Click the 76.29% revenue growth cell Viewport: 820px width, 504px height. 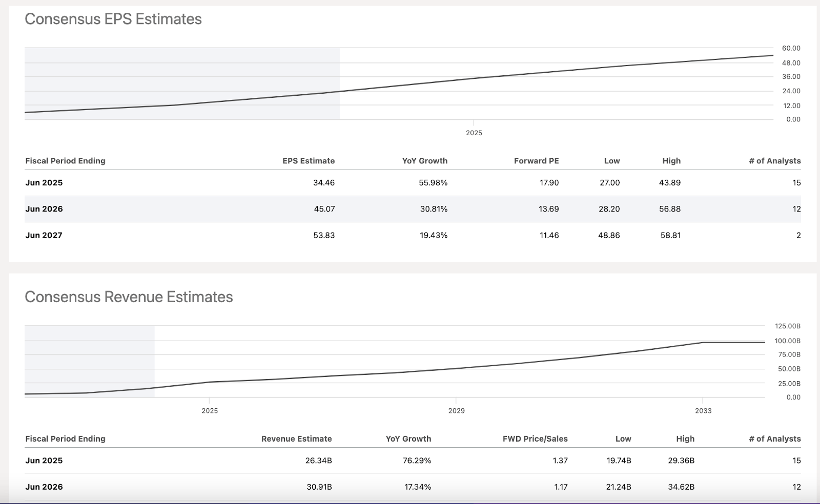coord(416,461)
